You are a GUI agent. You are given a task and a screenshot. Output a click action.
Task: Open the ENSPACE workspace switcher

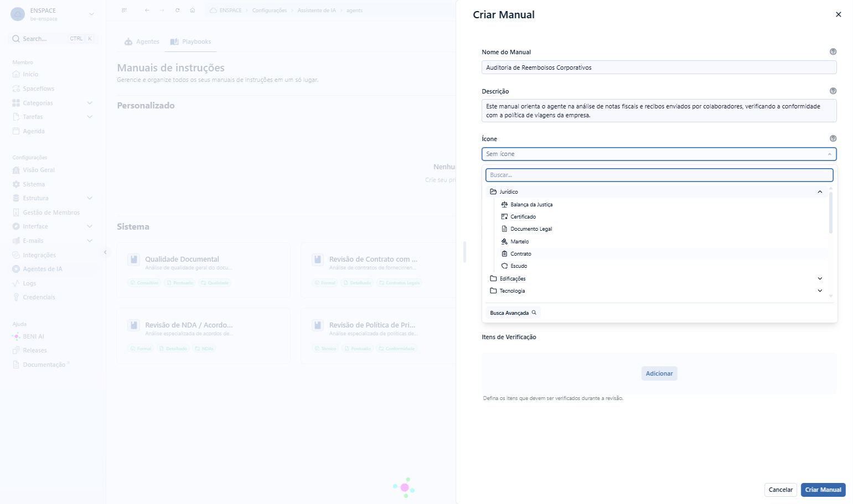point(53,14)
